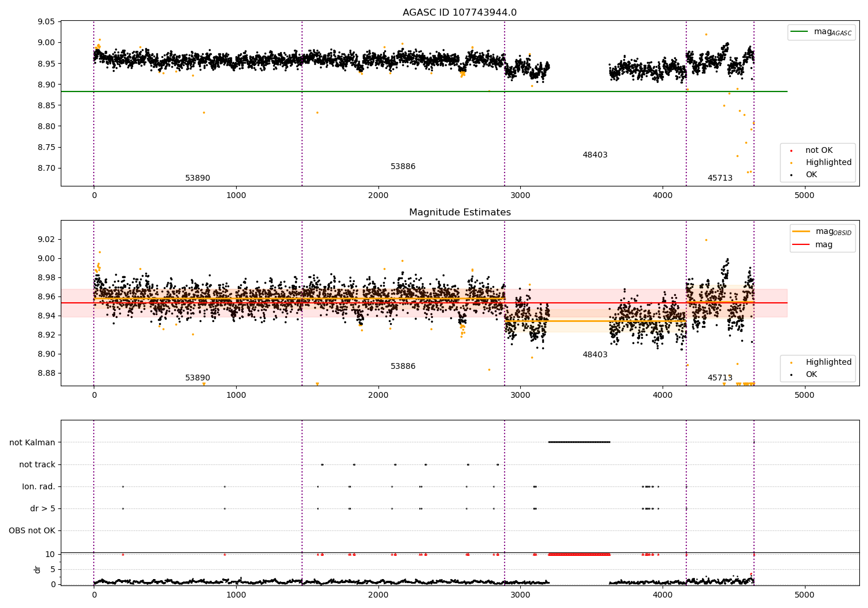The width and height of the screenshot is (868, 608).
Task: Click the "not track" row label
Action: pos(37,464)
